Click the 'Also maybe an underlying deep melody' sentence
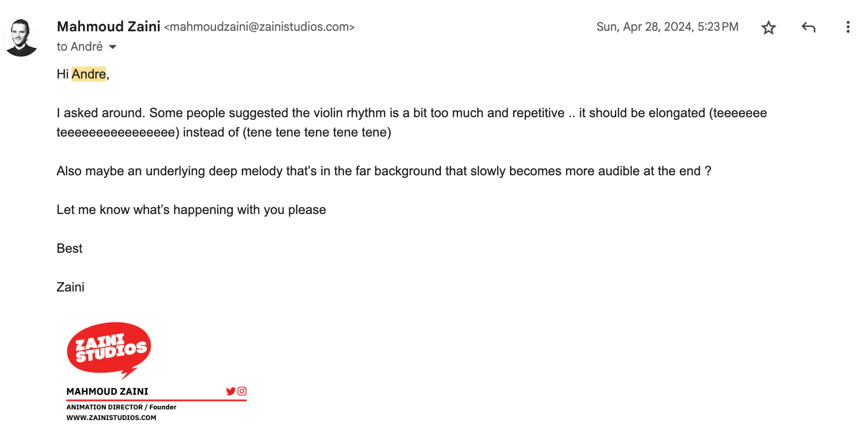Screen dimensions: 868x436 tap(383, 171)
